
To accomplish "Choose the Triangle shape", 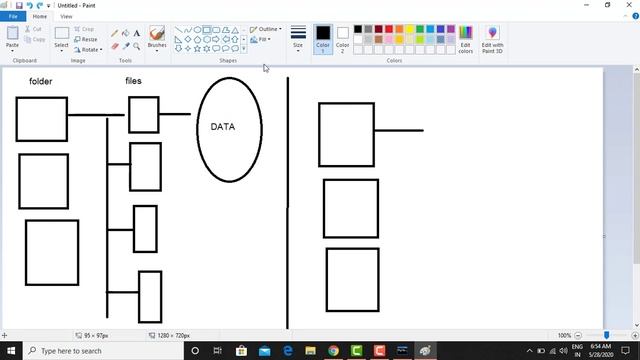I will click(235, 30).
